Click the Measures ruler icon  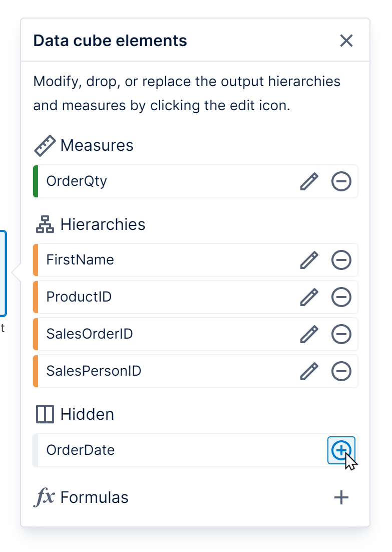46,144
